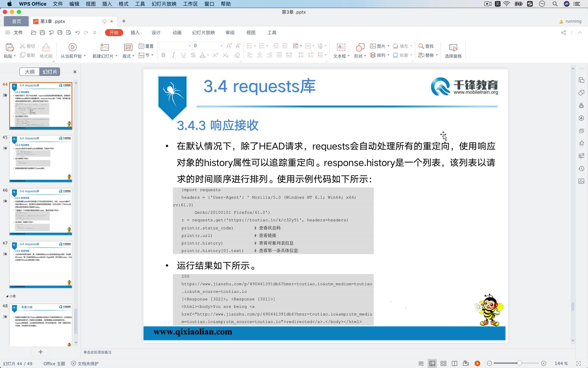
Task: Click the Save icon in quick toolbar
Action: [x=42, y=33]
